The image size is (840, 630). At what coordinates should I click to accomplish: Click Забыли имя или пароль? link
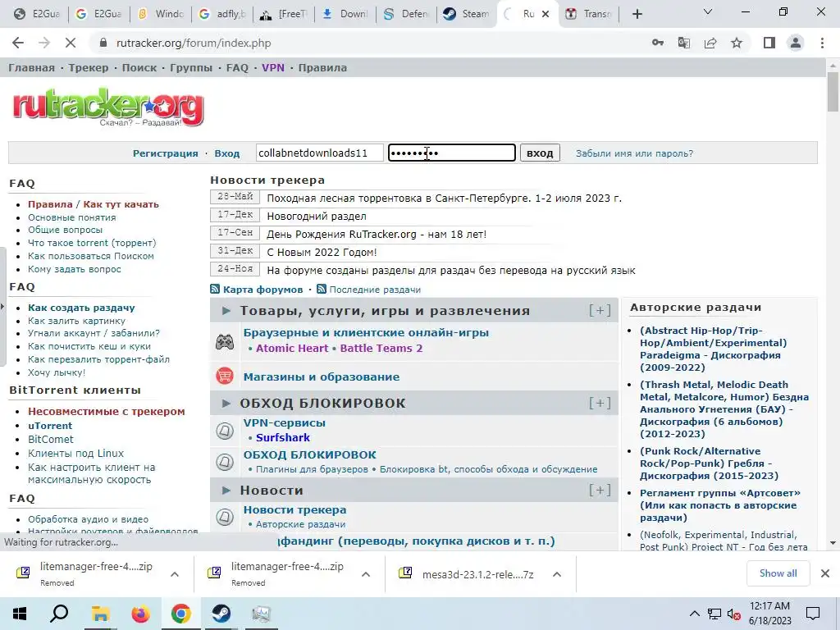634,153
